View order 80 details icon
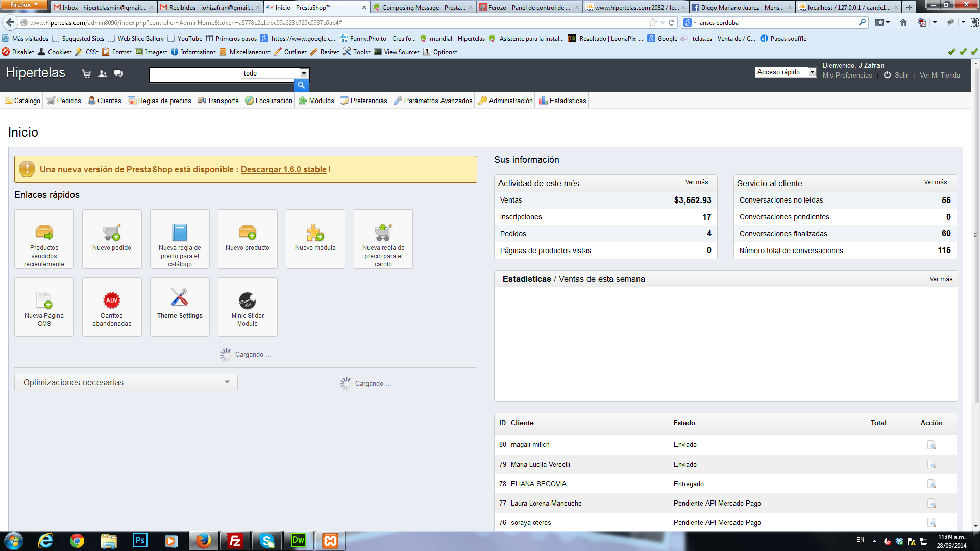980x551 pixels. (x=932, y=445)
